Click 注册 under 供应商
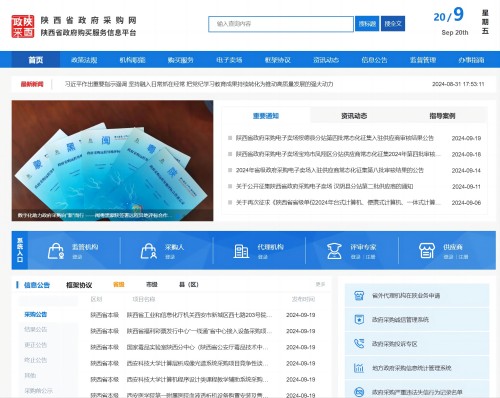 click(463, 257)
